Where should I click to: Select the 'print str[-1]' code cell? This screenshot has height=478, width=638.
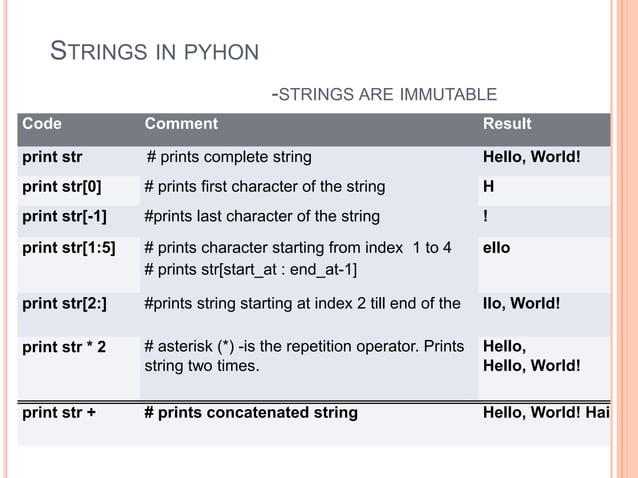pos(64,216)
